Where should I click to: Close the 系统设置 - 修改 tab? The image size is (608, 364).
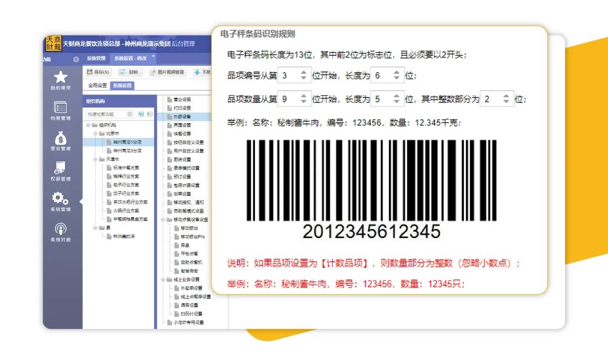[153, 56]
